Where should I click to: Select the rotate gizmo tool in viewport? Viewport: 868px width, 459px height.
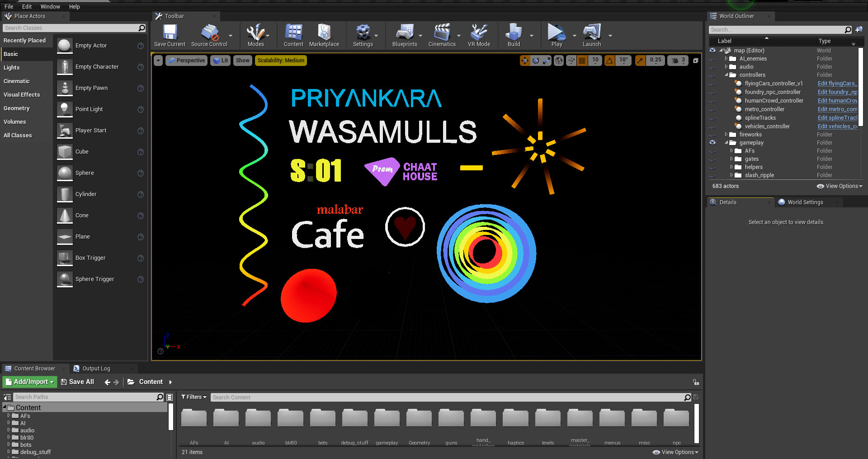(536, 61)
